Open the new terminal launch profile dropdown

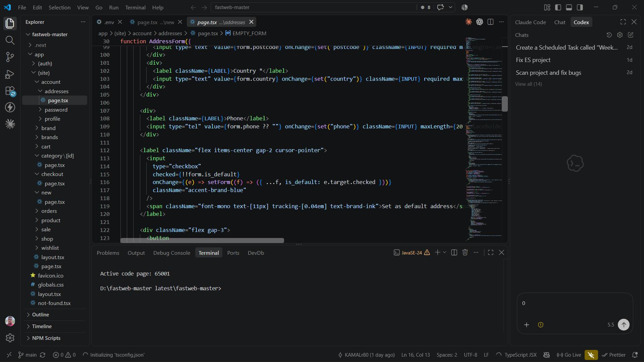(x=445, y=252)
